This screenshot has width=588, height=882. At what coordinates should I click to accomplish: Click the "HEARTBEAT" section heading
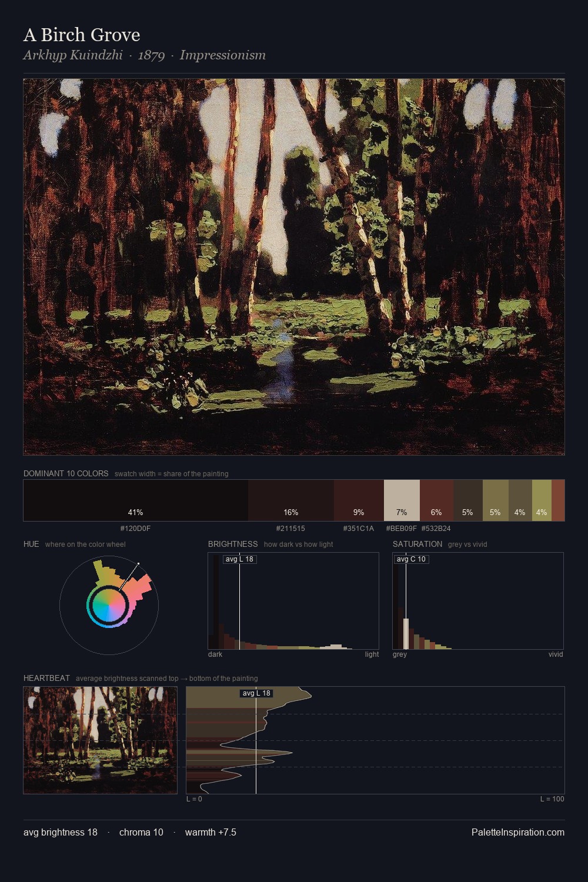point(46,678)
